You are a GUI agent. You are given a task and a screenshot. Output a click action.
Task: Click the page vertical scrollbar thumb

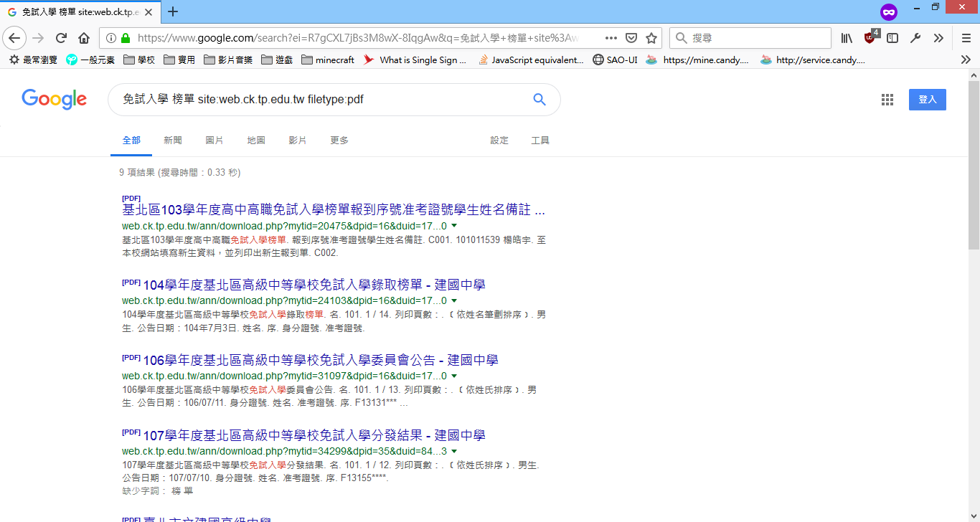(974, 165)
